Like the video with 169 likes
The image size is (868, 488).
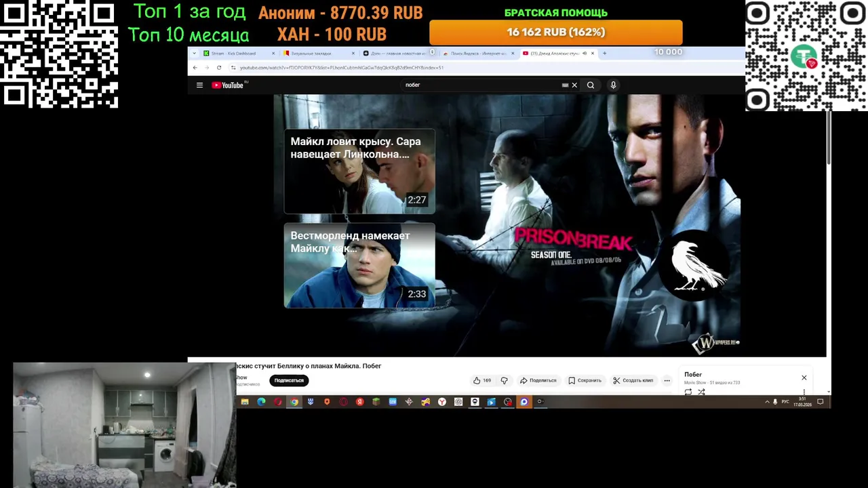[482, 380]
